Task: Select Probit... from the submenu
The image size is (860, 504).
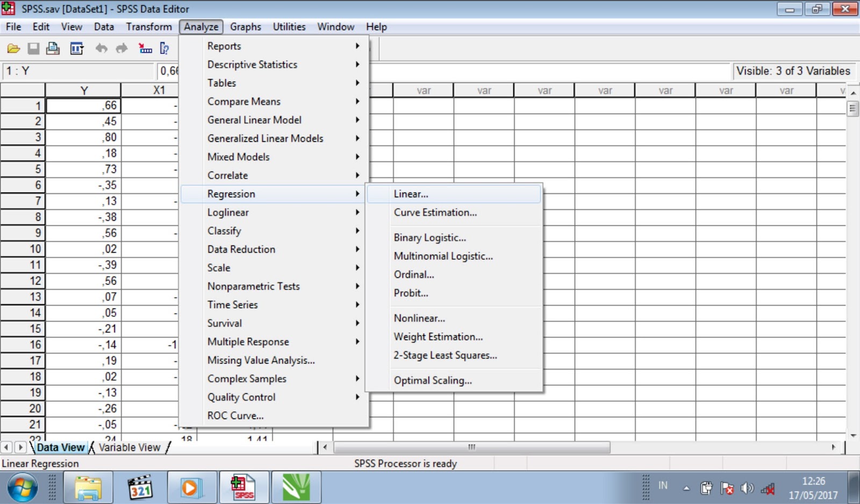Action: click(454, 293)
